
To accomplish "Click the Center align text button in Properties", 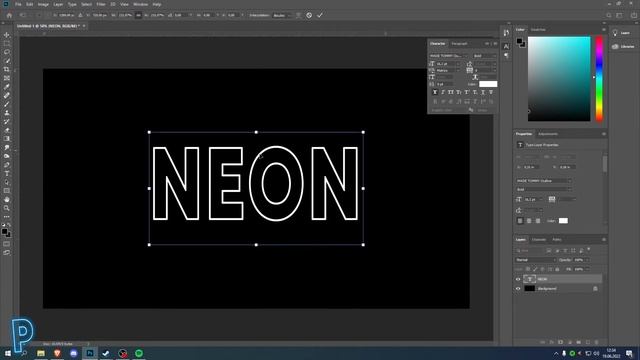I will coord(529,221).
